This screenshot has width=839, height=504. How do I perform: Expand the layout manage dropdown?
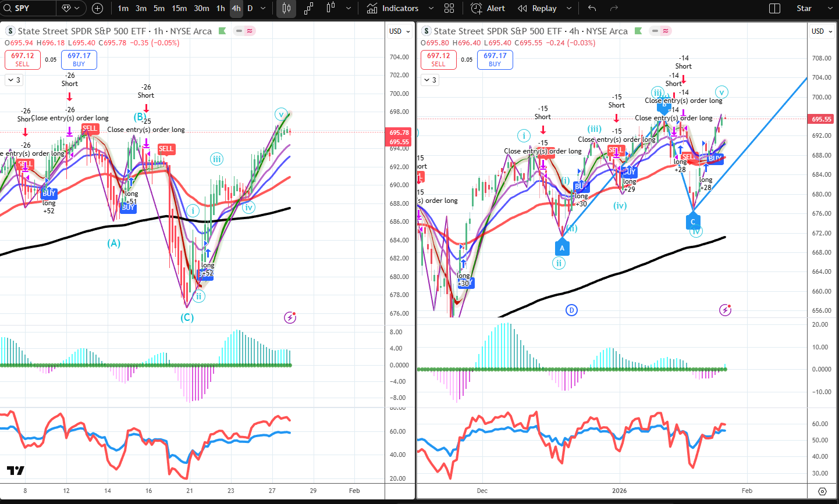point(830,8)
